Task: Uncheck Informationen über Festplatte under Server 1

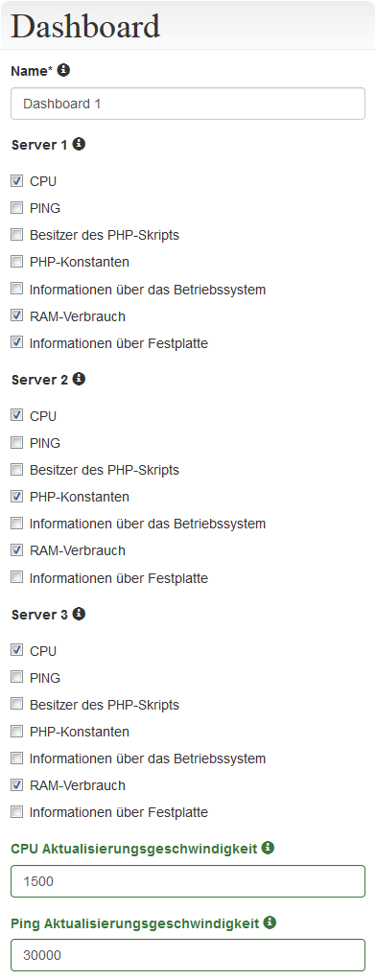Action: point(17,342)
